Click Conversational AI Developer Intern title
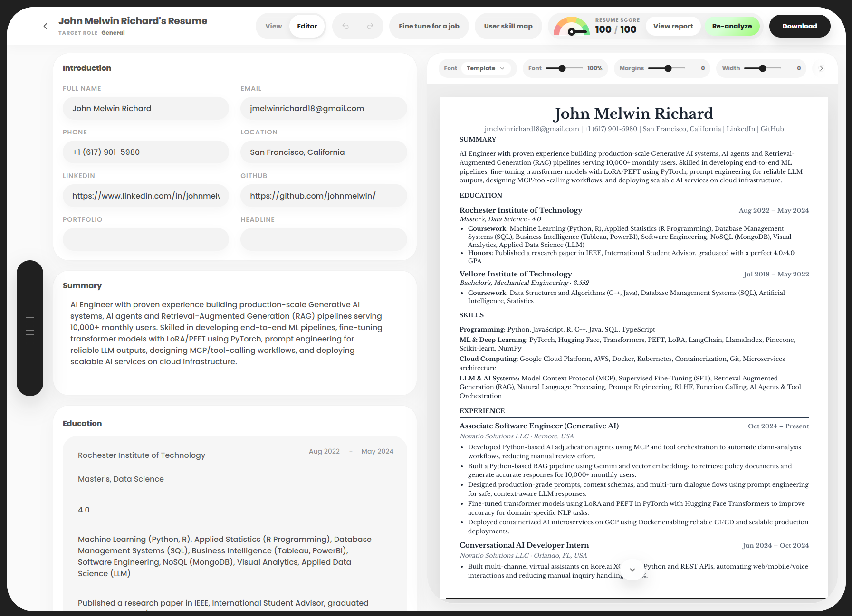Image resolution: width=852 pixels, height=616 pixels. coord(524,545)
